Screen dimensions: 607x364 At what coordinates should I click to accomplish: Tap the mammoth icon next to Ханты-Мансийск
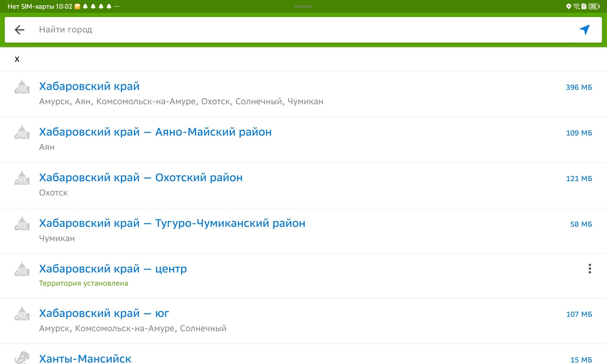click(21, 357)
